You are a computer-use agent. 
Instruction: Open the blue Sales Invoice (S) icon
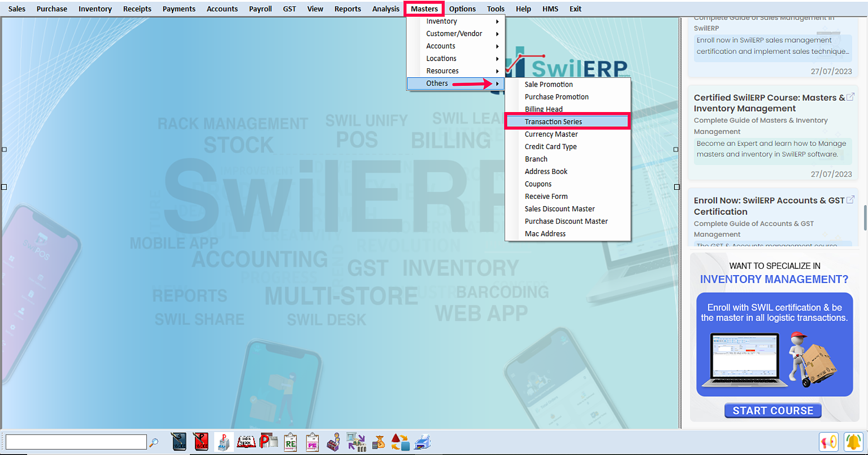click(x=179, y=442)
